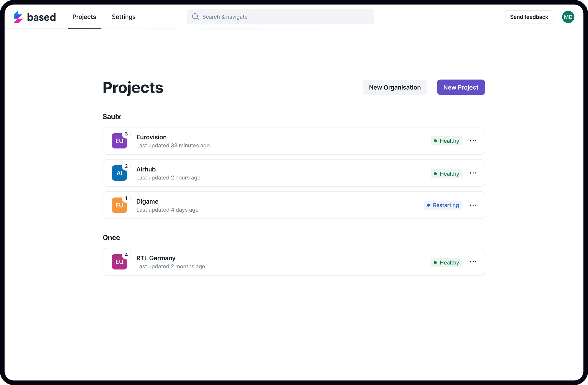Open more options for RTL Germany
Screen dimensions: 588x385
coord(473,262)
